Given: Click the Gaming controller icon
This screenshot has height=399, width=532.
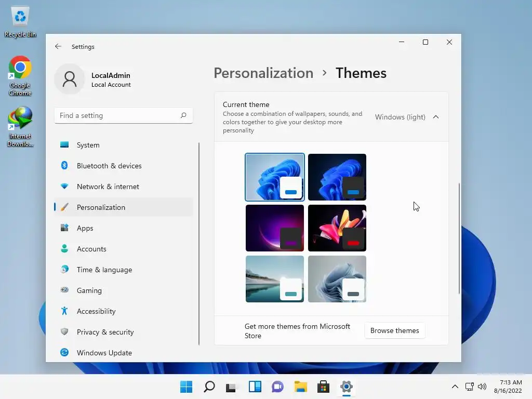Looking at the screenshot, I should pos(64,290).
